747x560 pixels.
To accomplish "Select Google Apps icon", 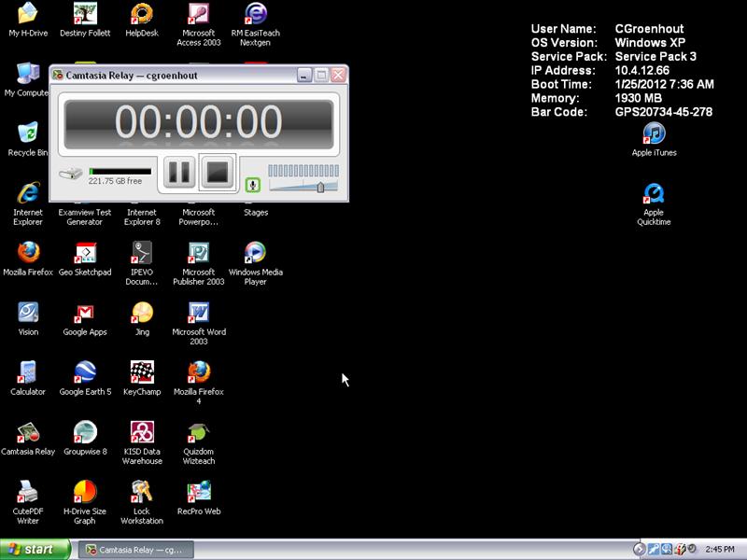I will [x=85, y=318].
